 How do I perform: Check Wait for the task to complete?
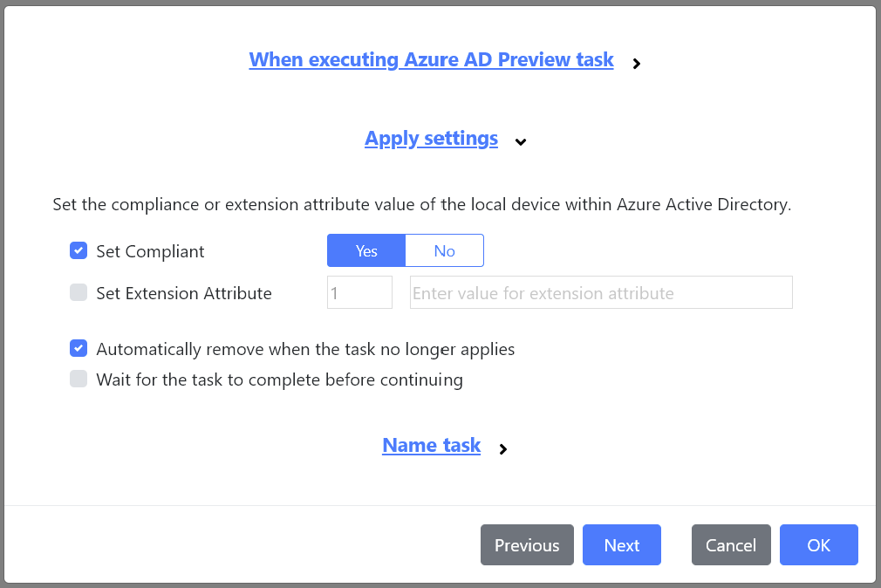(x=79, y=379)
